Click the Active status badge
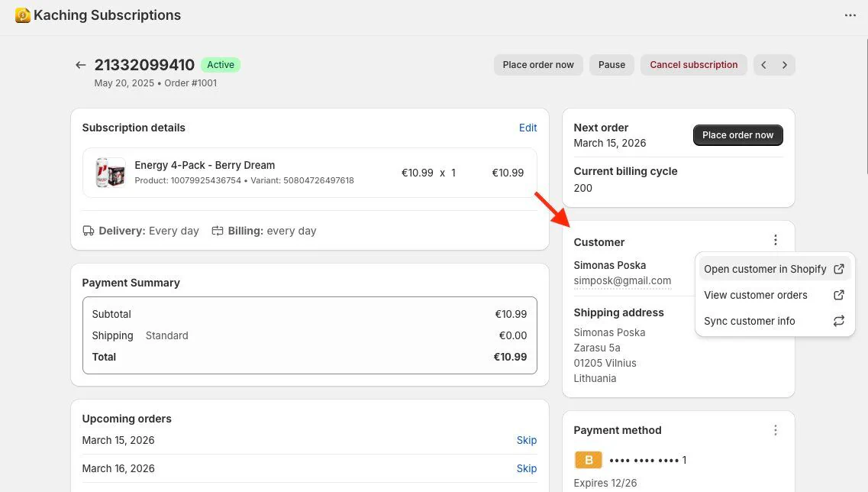 [x=221, y=65]
